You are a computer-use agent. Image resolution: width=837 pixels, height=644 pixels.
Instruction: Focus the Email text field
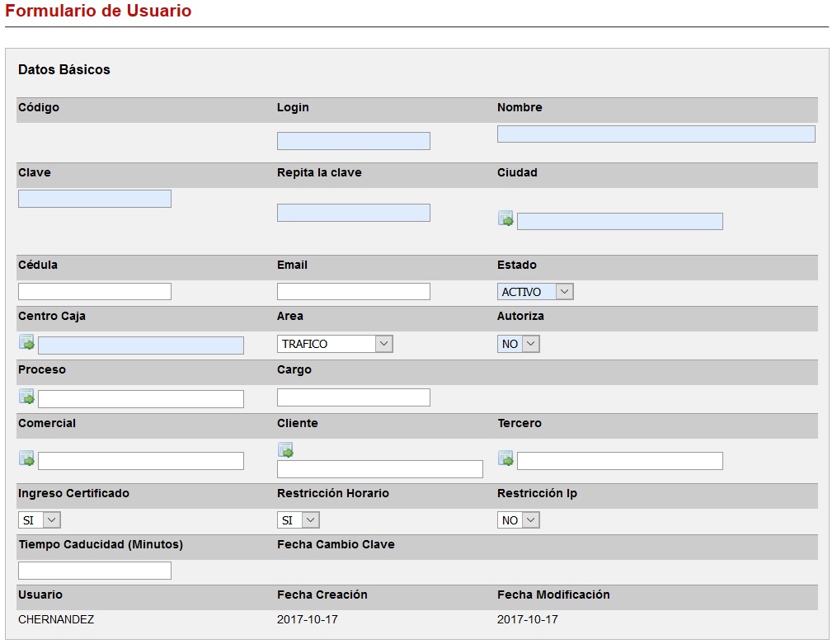pos(353,291)
